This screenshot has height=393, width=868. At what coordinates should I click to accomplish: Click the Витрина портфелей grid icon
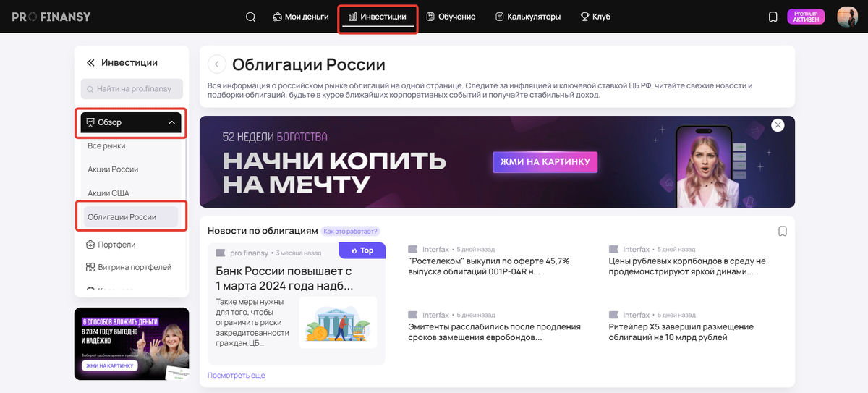tap(90, 267)
